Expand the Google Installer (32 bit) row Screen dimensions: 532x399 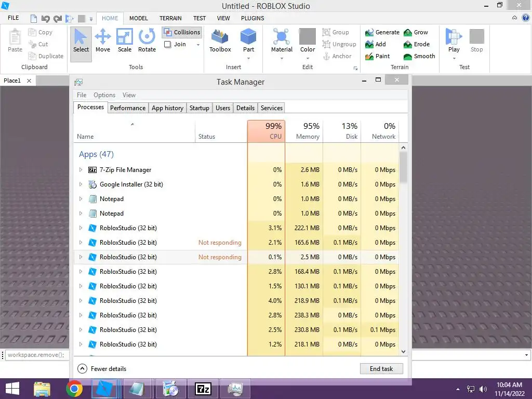[81, 184]
